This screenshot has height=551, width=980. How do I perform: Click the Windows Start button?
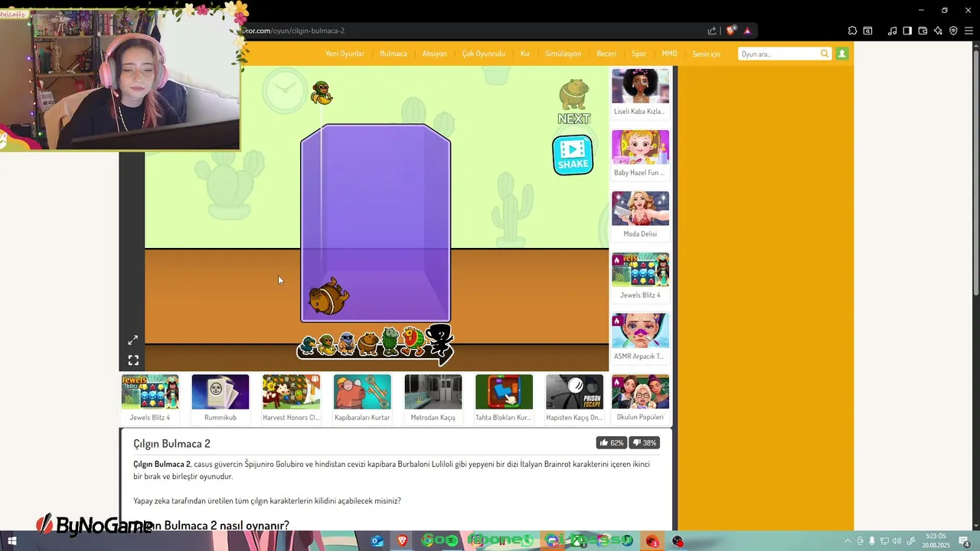11,541
